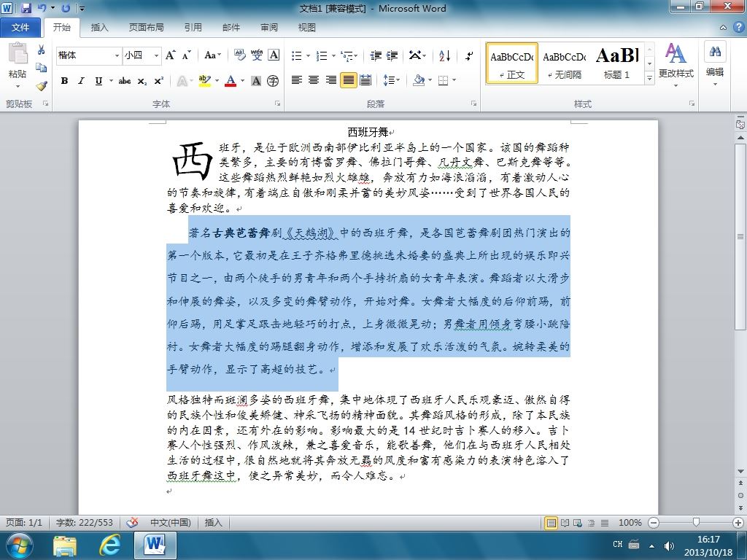The height and width of the screenshot is (560, 747).
Task: Sort the selected text A to Z
Action: (444, 55)
